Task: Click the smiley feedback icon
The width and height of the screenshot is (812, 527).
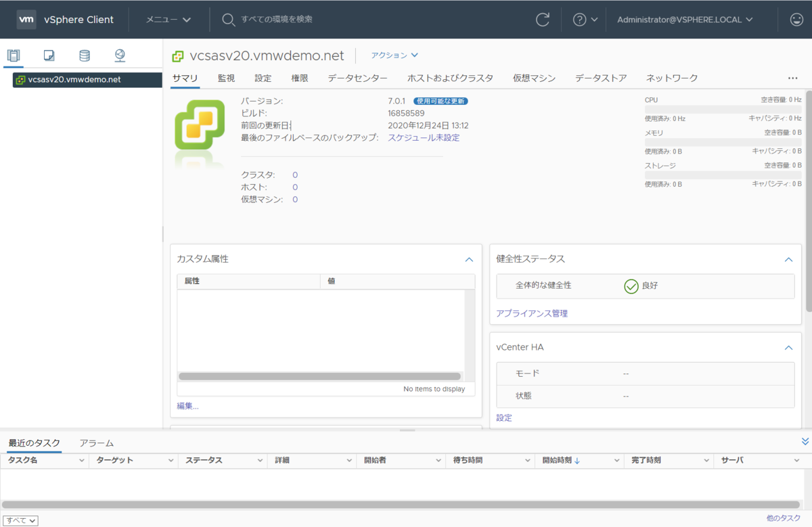Action: click(x=796, y=20)
